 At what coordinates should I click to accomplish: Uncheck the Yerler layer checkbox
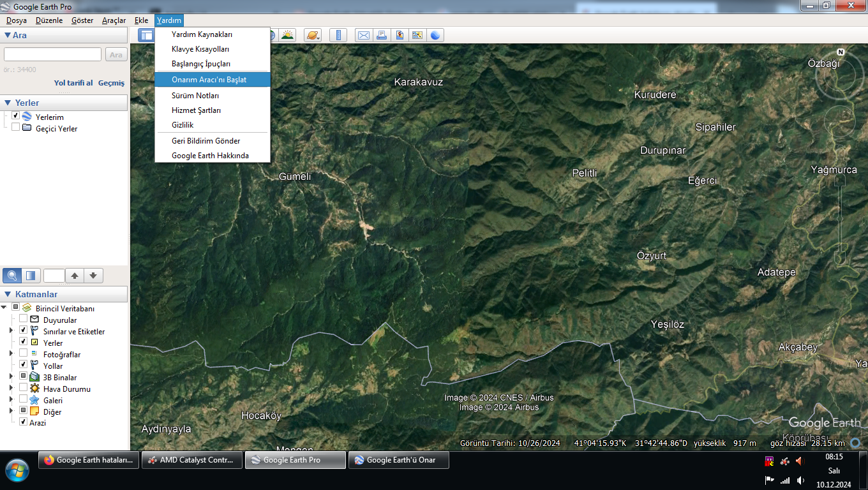pyautogui.click(x=24, y=342)
